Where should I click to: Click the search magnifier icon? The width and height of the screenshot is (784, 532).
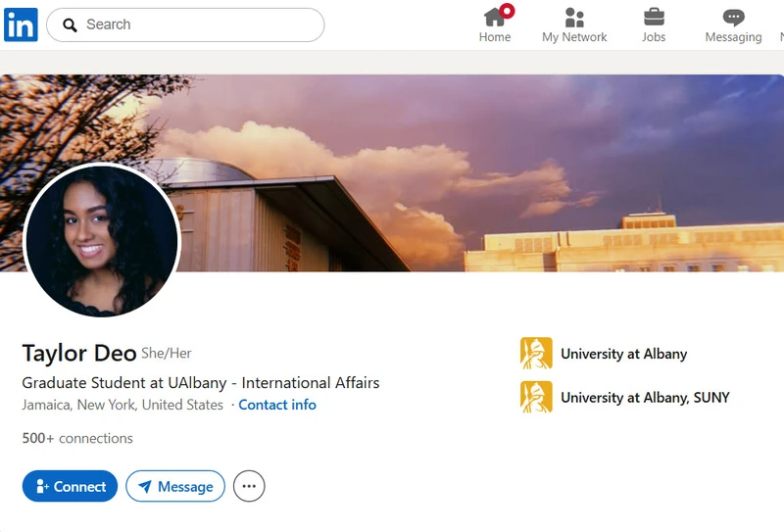pos(70,25)
